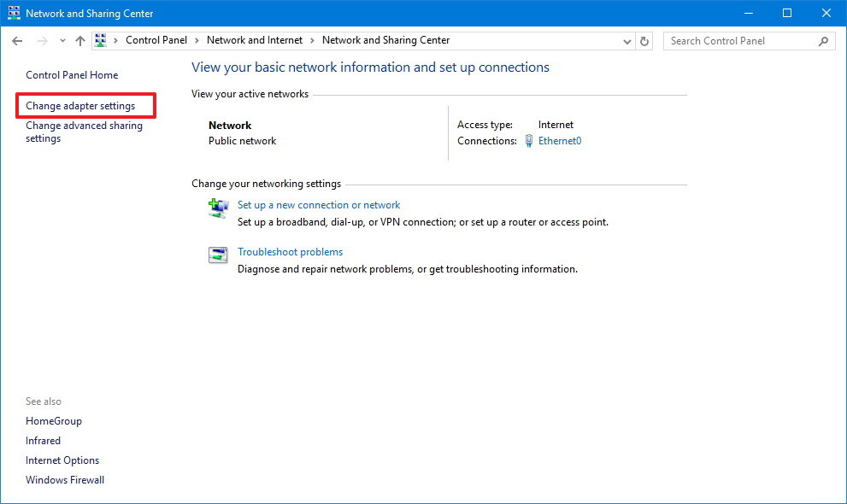847x504 pixels.
Task: Navigate to Network and Internet breadcrumb
Action: [x=254, y=40]
